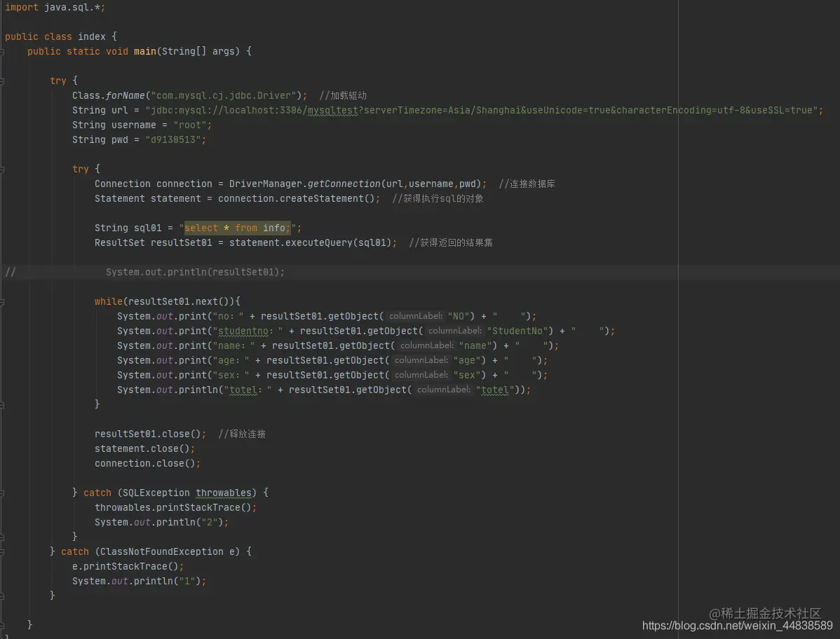Screen dimensions: 840x639
Task: Click the columnLabel hint on the StudentNo line
Action: point(455,331)
